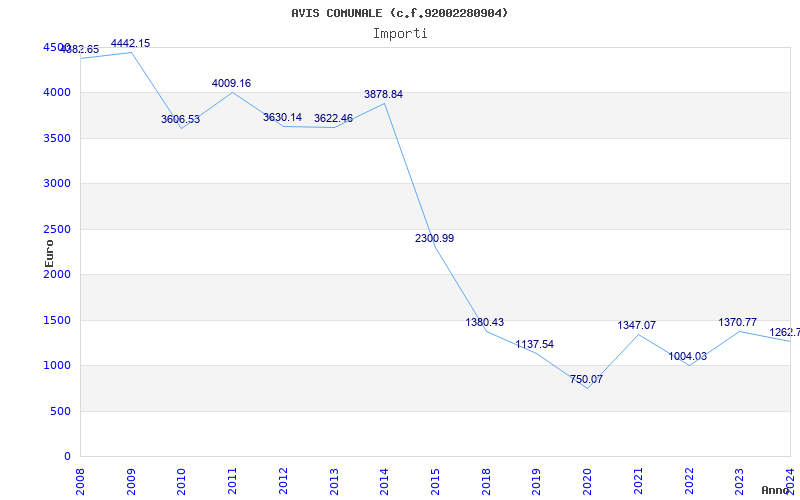
Task: Click the Anno x-axis title
Action: (x=776, y=490)
